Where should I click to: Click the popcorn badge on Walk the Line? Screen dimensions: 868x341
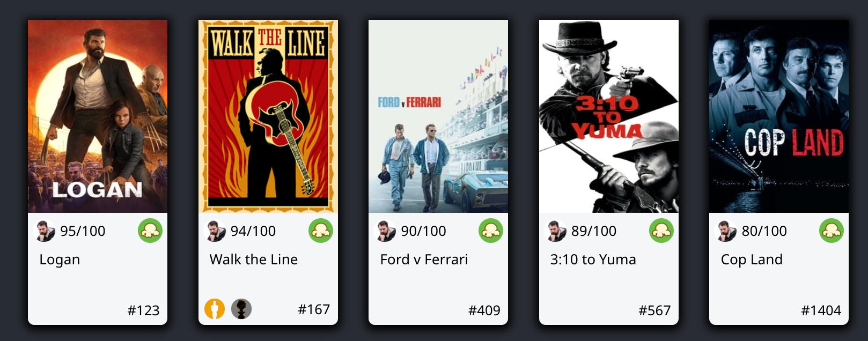321,231
